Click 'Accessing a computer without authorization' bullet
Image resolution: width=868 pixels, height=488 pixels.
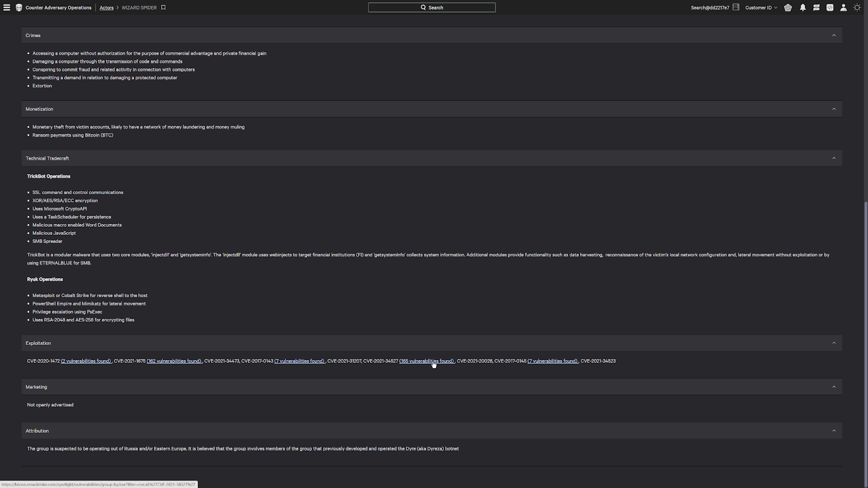pos(149,53)
